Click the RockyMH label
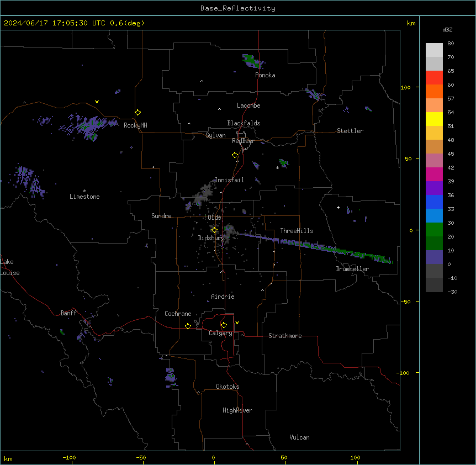 [x=135, y=125]
